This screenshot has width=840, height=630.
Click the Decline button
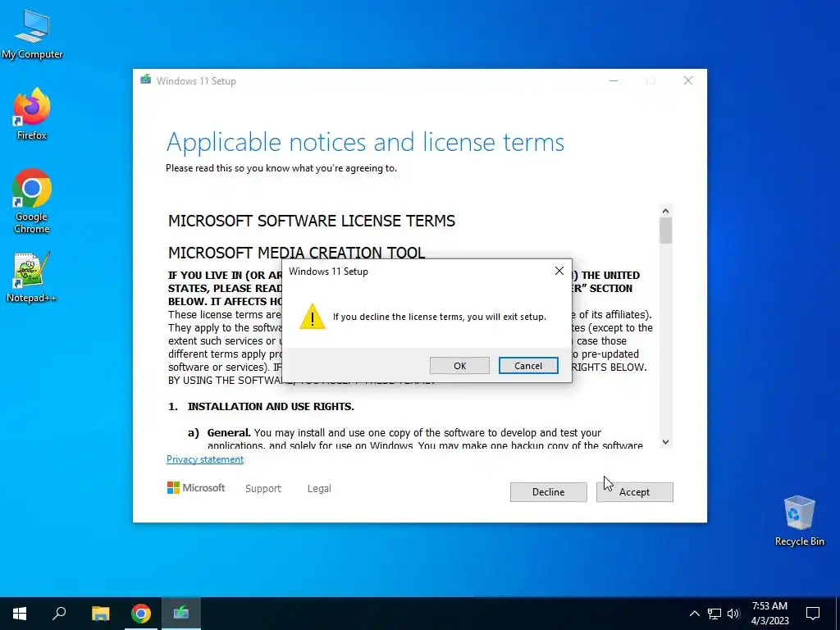click(x=548, y=492)
